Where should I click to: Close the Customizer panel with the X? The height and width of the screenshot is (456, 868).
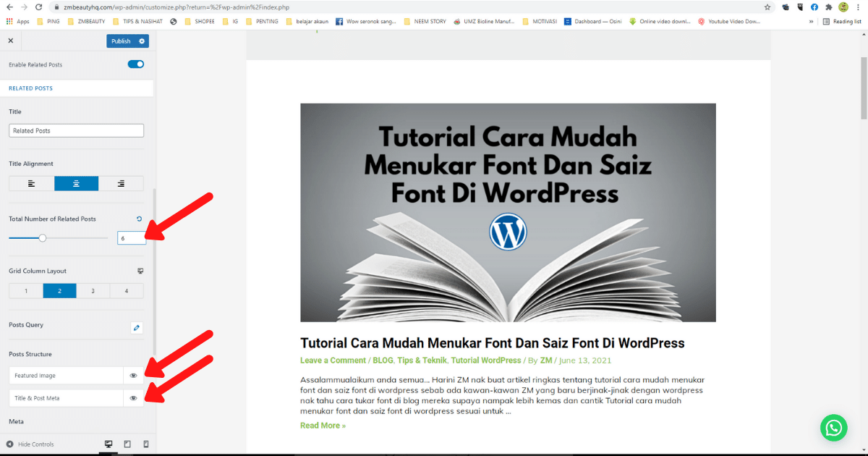(x=10, y=41)
